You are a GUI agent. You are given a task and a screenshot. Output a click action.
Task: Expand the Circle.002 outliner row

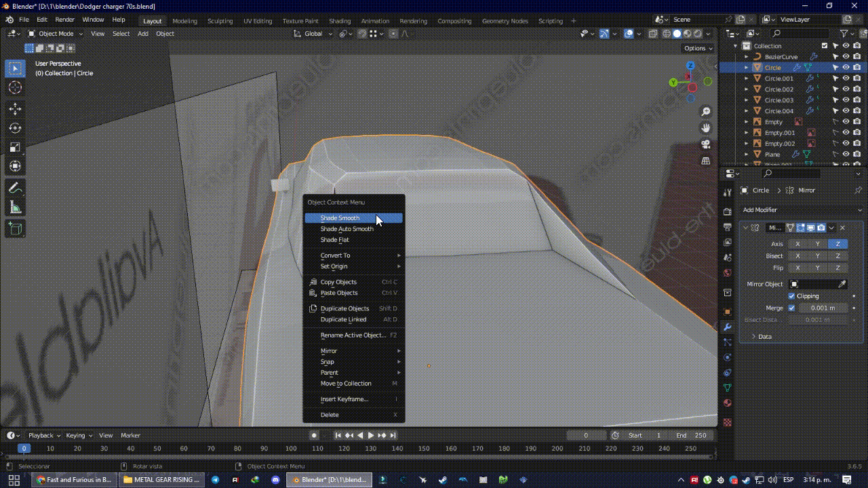coord(747,89)
